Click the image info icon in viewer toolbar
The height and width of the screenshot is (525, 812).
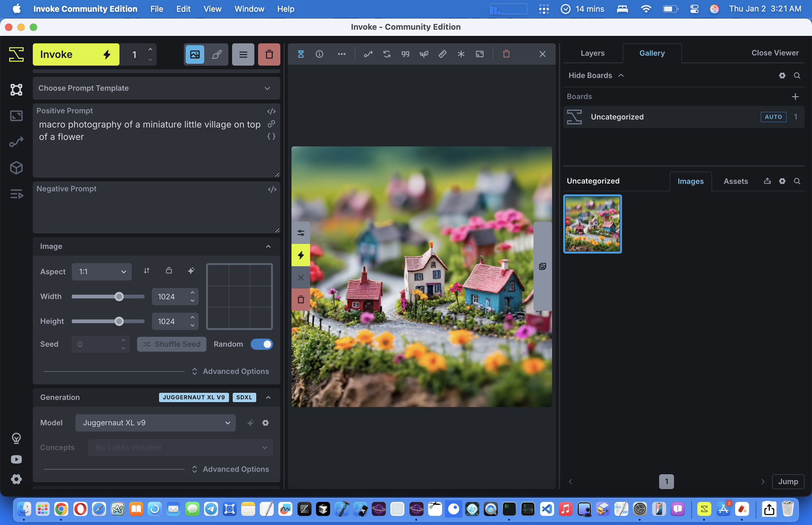pos(319,54)
